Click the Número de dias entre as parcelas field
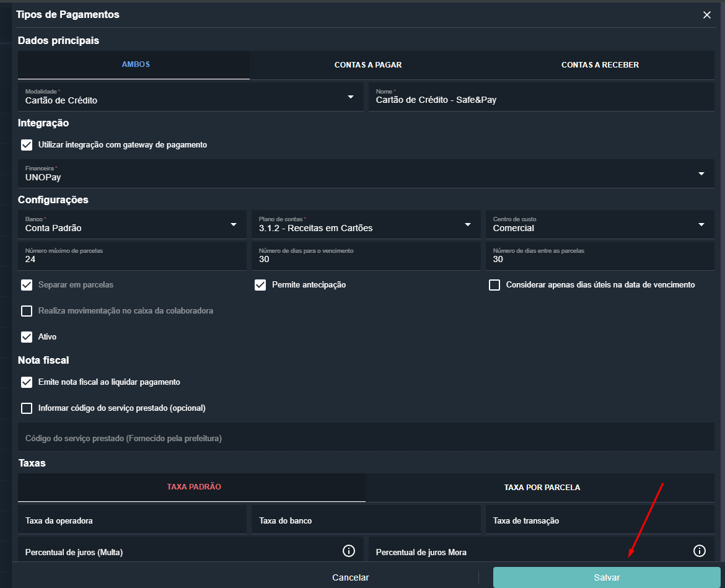Viewport: 725px width, 588px height. 600,256
